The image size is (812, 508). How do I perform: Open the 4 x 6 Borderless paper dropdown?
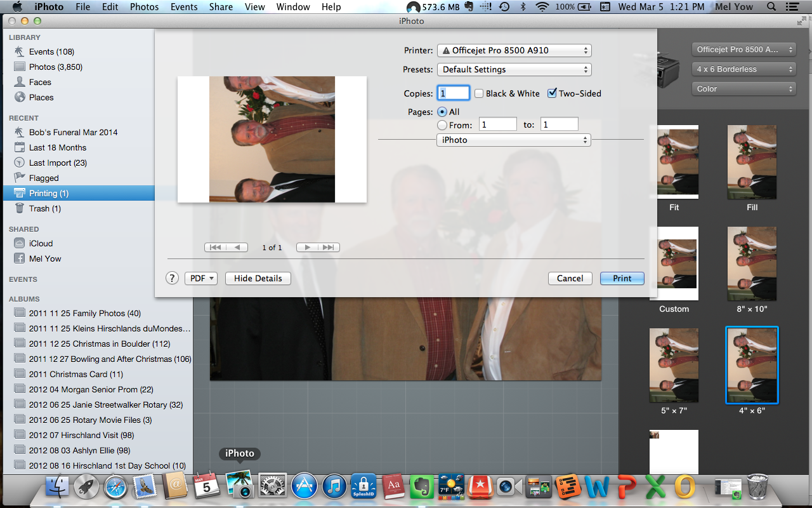[743, 69]
